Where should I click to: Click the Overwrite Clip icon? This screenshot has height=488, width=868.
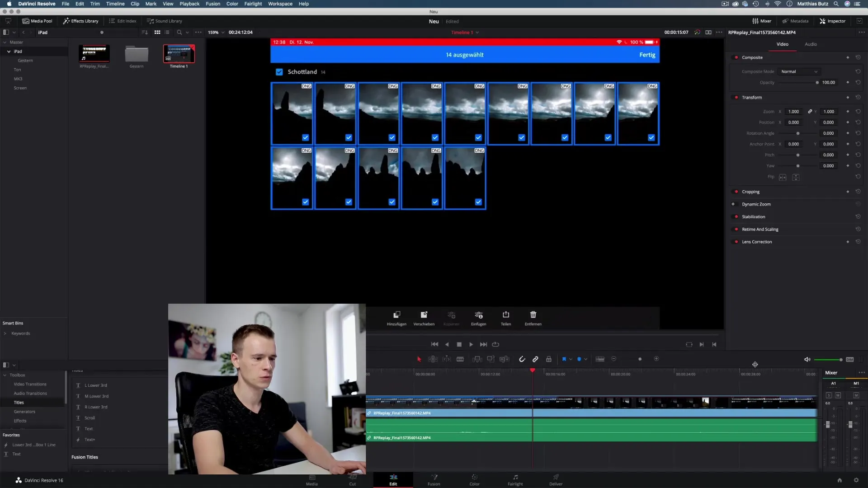click(x=491, y=359)
